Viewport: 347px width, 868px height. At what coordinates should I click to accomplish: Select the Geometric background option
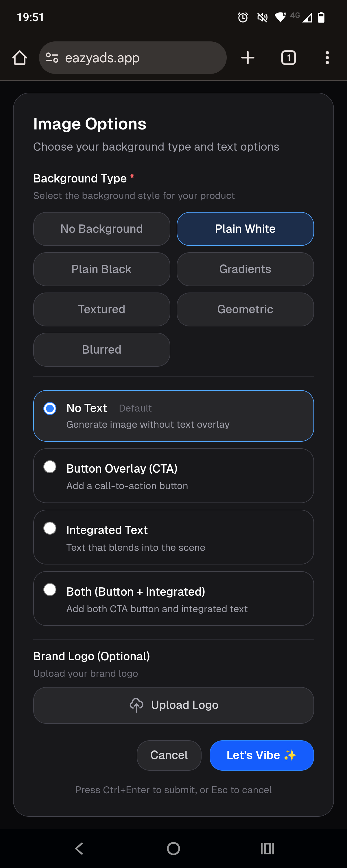click(245, 309)
